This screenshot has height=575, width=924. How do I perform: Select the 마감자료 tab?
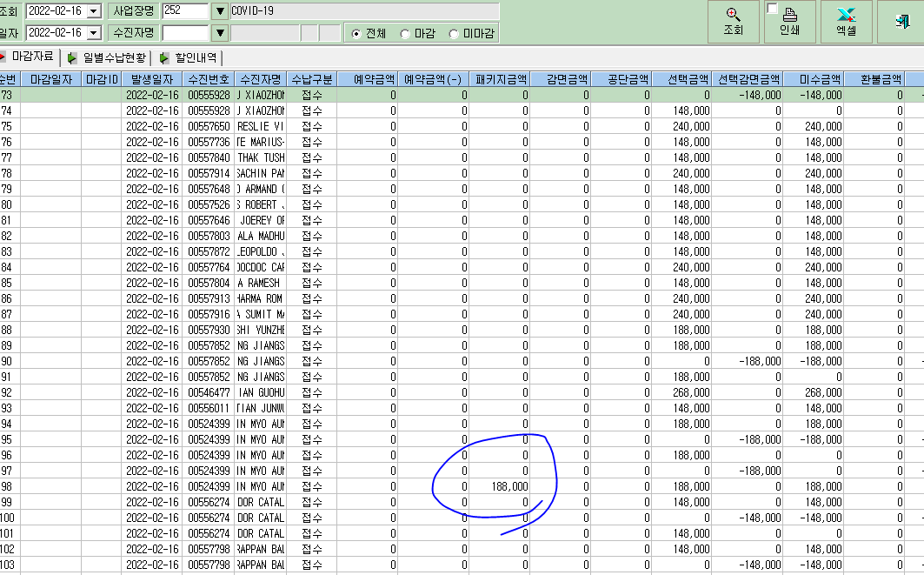coord(29,57)
